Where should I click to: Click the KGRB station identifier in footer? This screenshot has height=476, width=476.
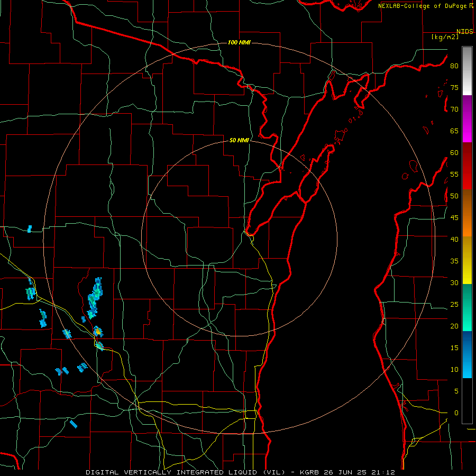[x=310, y=472]
